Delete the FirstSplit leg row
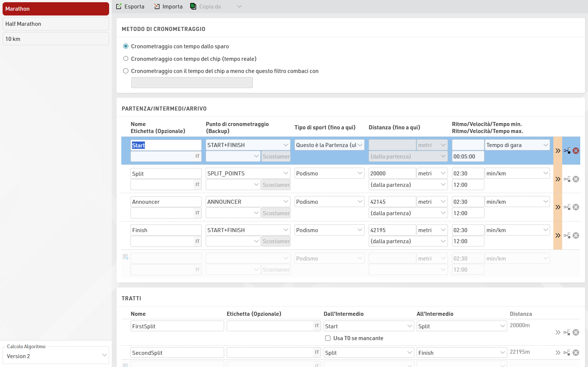Image resolution: width=588 pixels, height=367 pixels. pos(576,332)
